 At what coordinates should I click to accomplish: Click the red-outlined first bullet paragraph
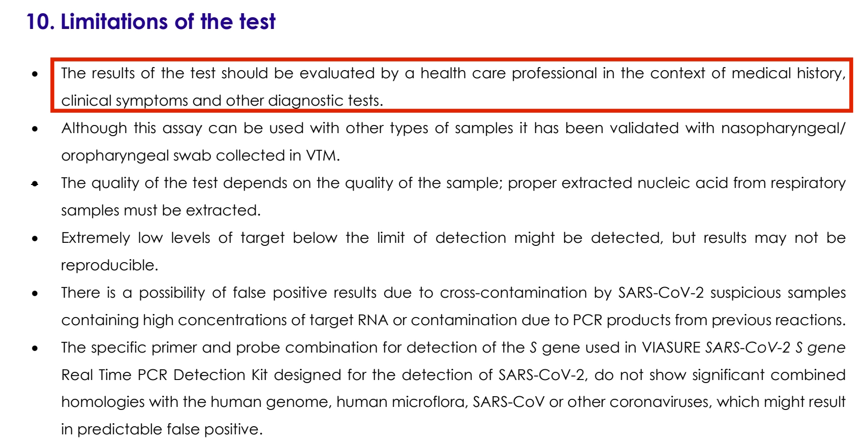[451, 86]
